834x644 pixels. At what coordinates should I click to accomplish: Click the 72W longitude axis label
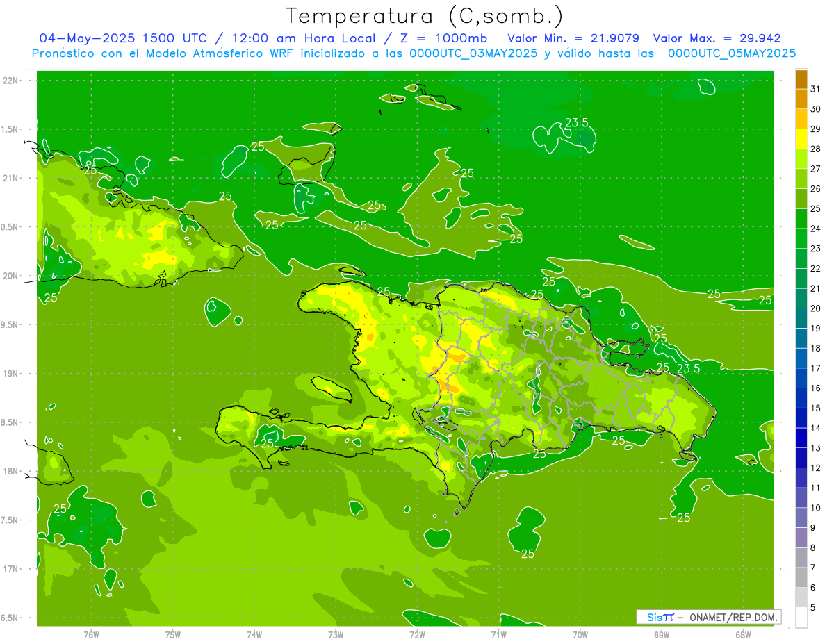point(417,634)
